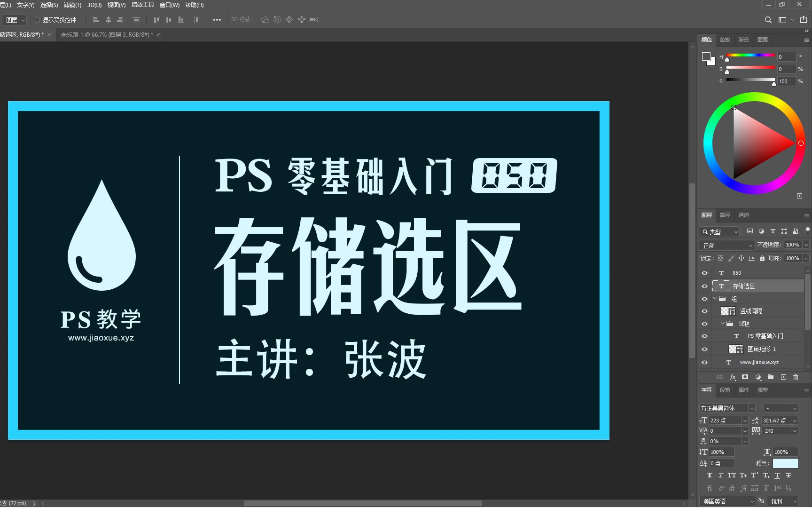Image resolution: width=812 pixels, height=508 pixels.
Task: Click the lock all padlock icon
Action: pos(762,258)
